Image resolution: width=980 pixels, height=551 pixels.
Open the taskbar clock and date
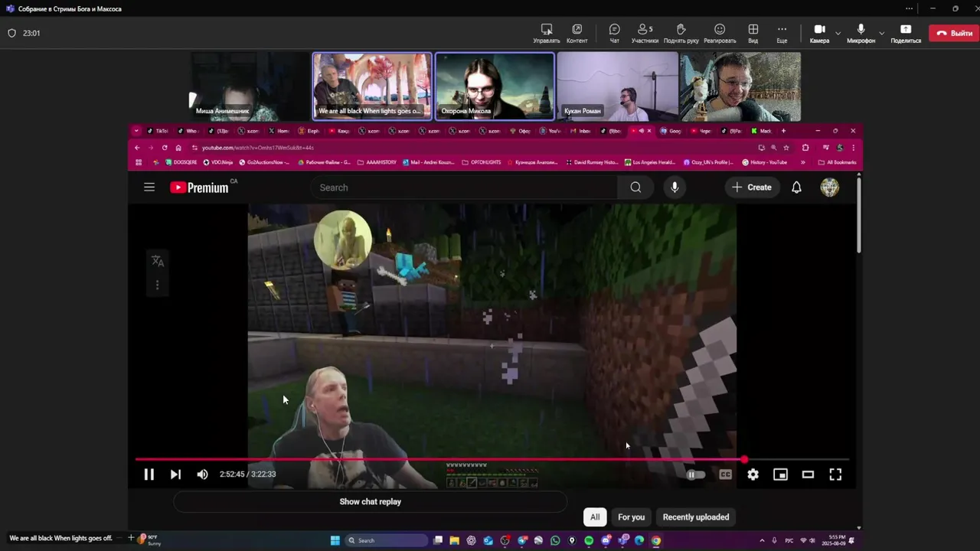pos(832,540)
